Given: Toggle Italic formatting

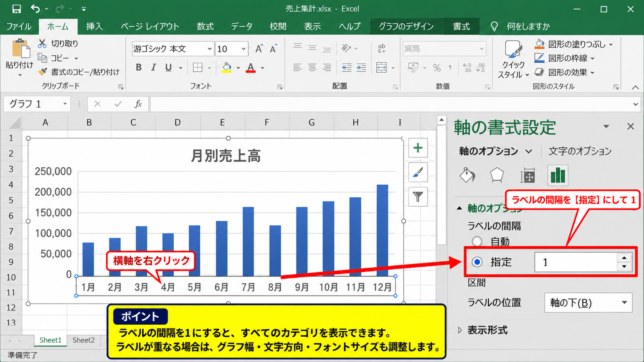Looking at the screenshot, I should (x=153, y=68).
